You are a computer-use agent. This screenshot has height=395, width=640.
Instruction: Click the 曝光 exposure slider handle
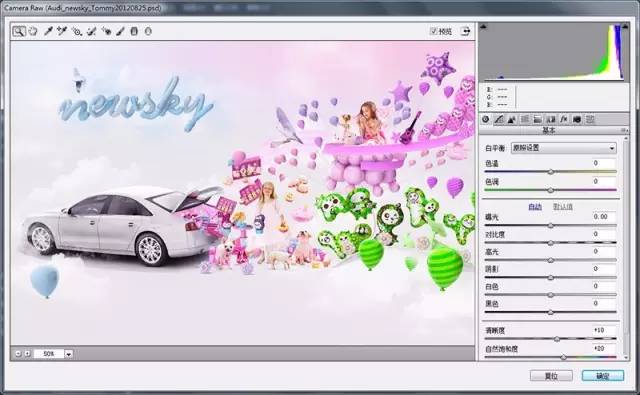pyautogui.click(x=551, y=225)
